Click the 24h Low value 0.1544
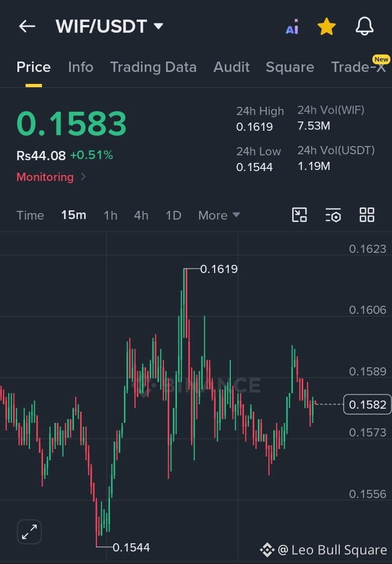 click(x=254, y=167)
